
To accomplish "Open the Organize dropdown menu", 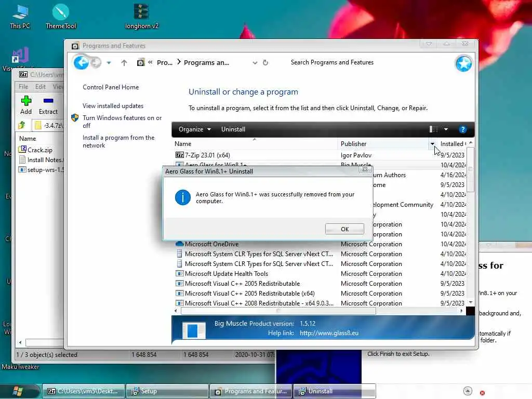I will tap(195, 129).
